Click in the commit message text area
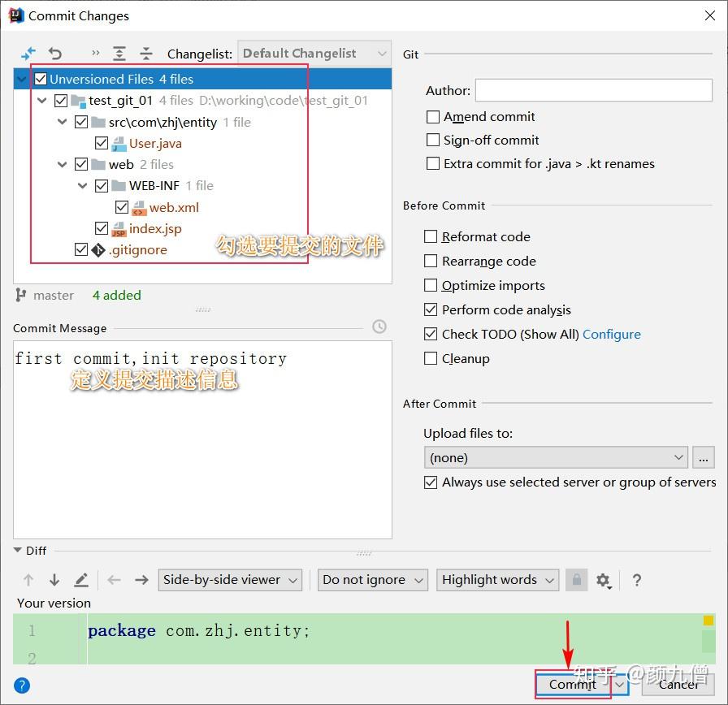 [x=202, y=439]
